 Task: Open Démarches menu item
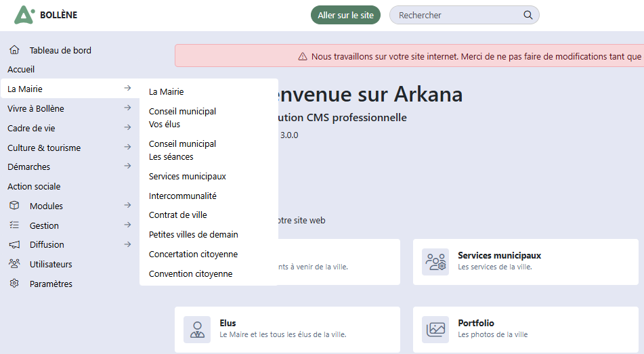(x=28, y=167)
